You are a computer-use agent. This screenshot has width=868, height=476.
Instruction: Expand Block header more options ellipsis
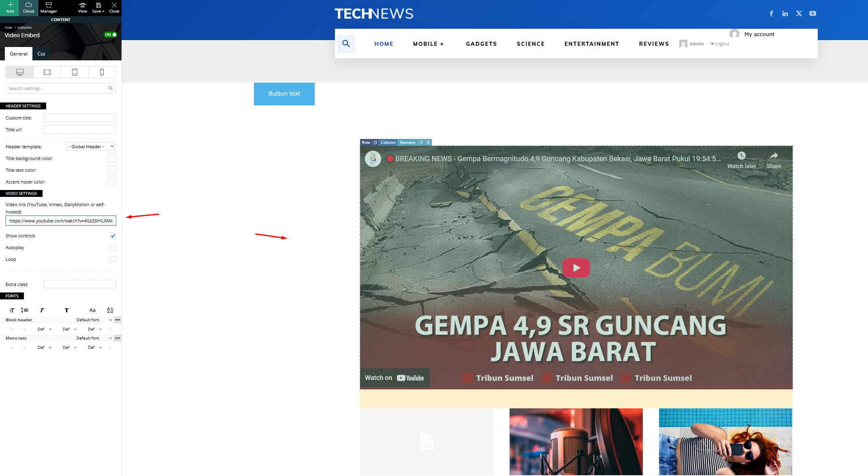(x=117, y=320)
